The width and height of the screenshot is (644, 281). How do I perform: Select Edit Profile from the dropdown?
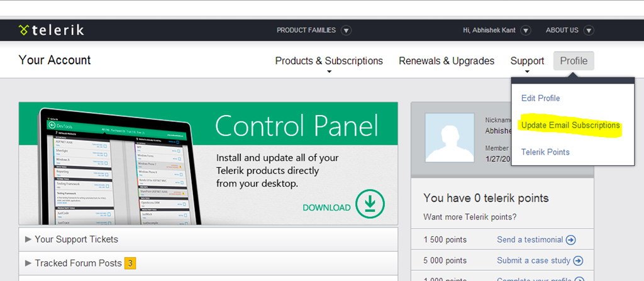540,98
